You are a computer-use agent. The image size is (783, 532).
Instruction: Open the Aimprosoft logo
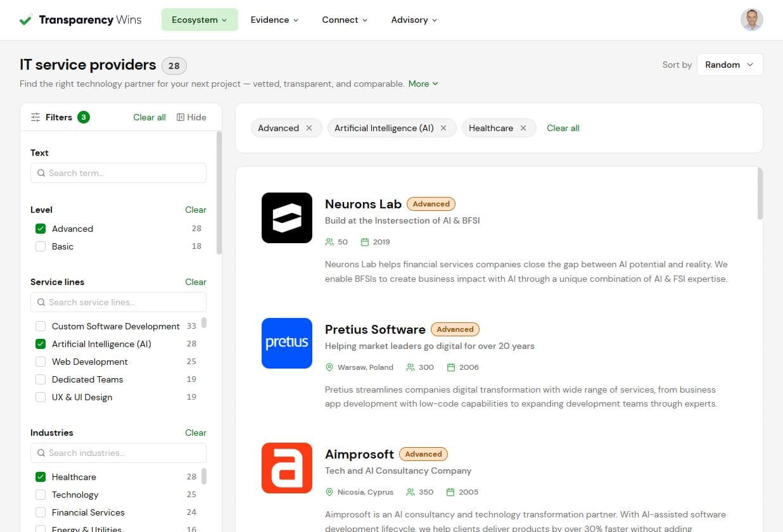pos(287,468)
